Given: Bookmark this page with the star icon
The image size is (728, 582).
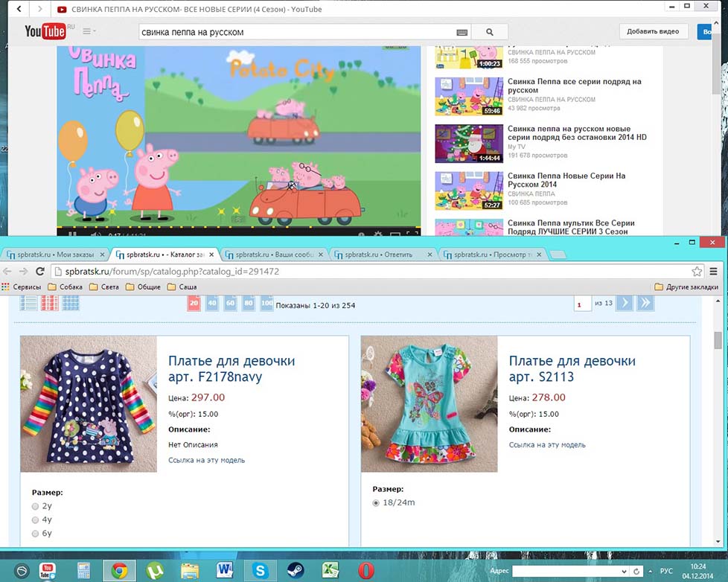Looking at the screenshot, I should [697, 272].
